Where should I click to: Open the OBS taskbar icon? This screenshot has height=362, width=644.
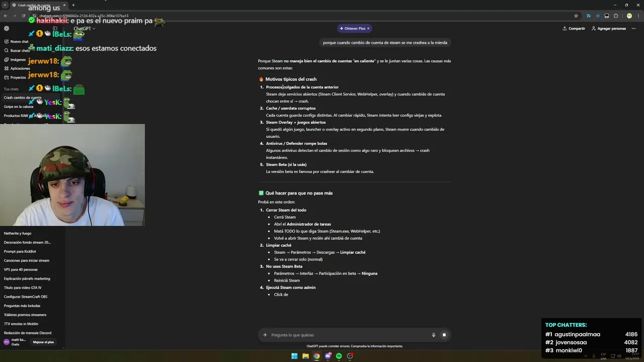pyautogui.click(x=350, y=356)
